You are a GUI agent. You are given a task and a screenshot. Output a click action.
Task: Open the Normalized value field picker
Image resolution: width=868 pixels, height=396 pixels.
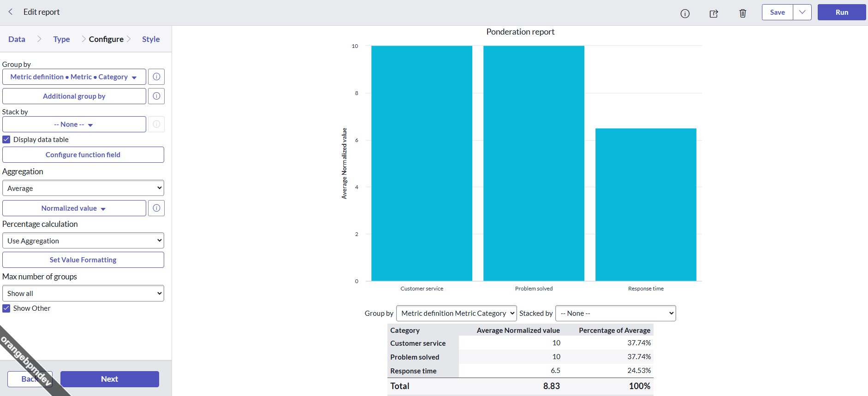(74, 208)
